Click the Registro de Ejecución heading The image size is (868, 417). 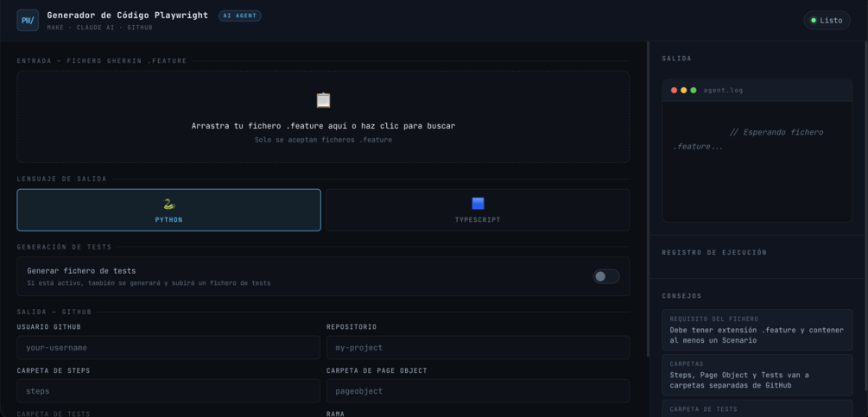(714, 253)
